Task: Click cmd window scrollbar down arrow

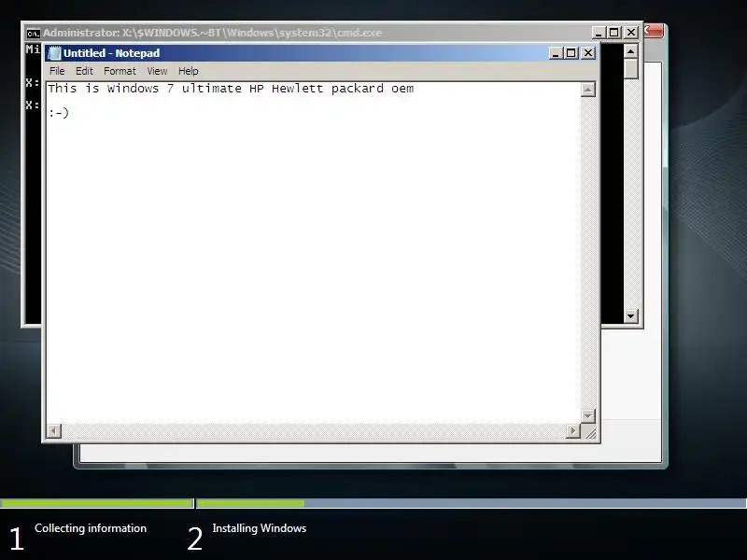Action: click(631, 315)
